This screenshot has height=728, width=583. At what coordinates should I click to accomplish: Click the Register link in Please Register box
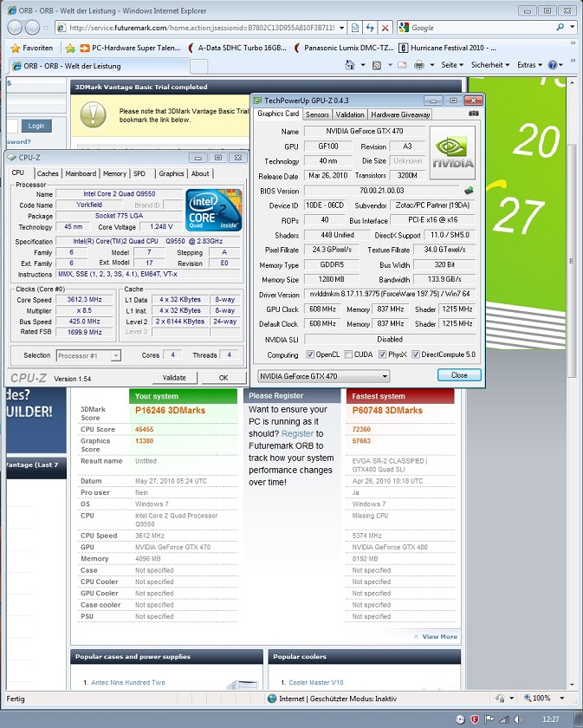(297, 433)
